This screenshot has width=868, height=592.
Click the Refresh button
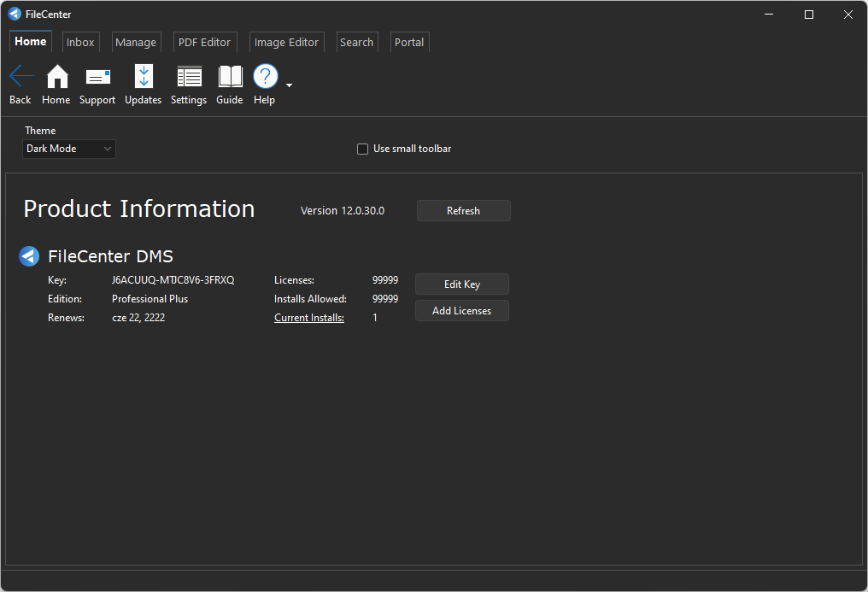coord(463,211)
